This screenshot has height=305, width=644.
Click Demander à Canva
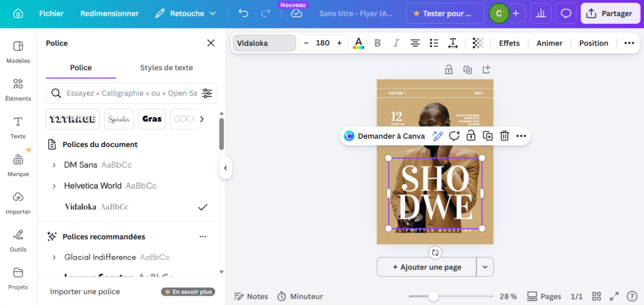click(x=384, y=136)
